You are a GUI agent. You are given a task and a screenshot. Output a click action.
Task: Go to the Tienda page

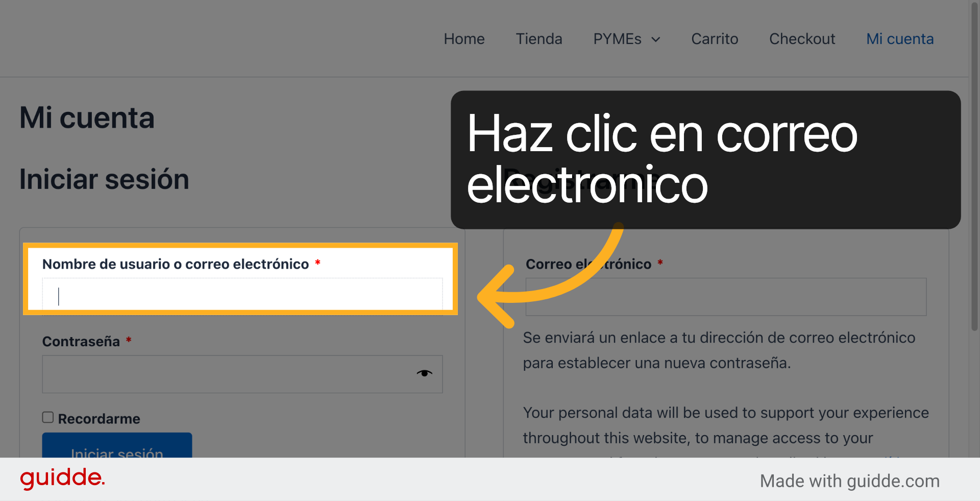tap(539, 39)
